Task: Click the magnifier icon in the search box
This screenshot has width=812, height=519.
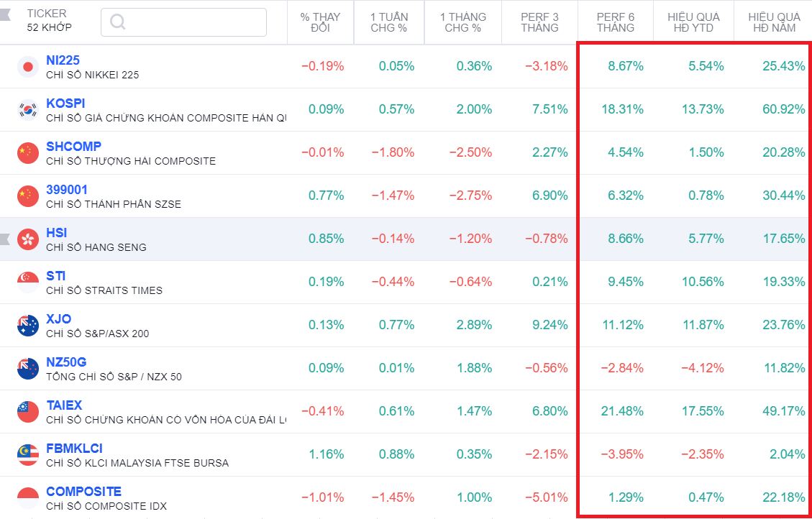Action: tap(117, 22)
